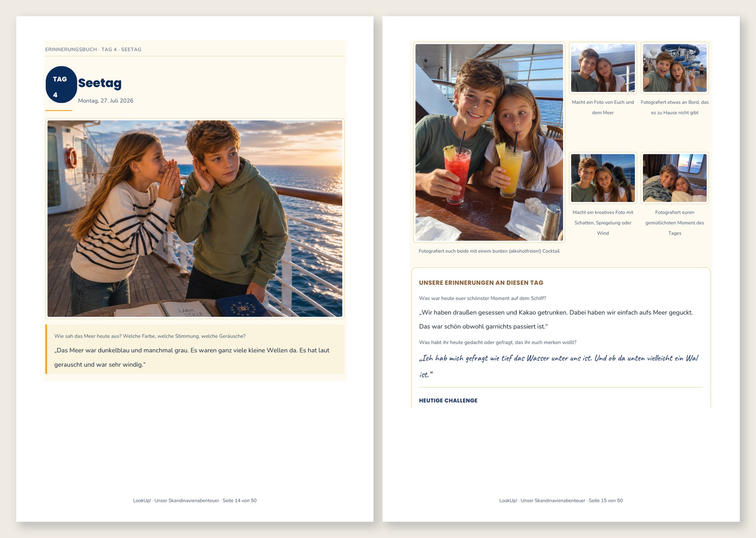756x538 pixels.
Task: Click the breadcrumb Erinnerungsbuch · Tag 4 · Seetag
Action: click(93, 49)
